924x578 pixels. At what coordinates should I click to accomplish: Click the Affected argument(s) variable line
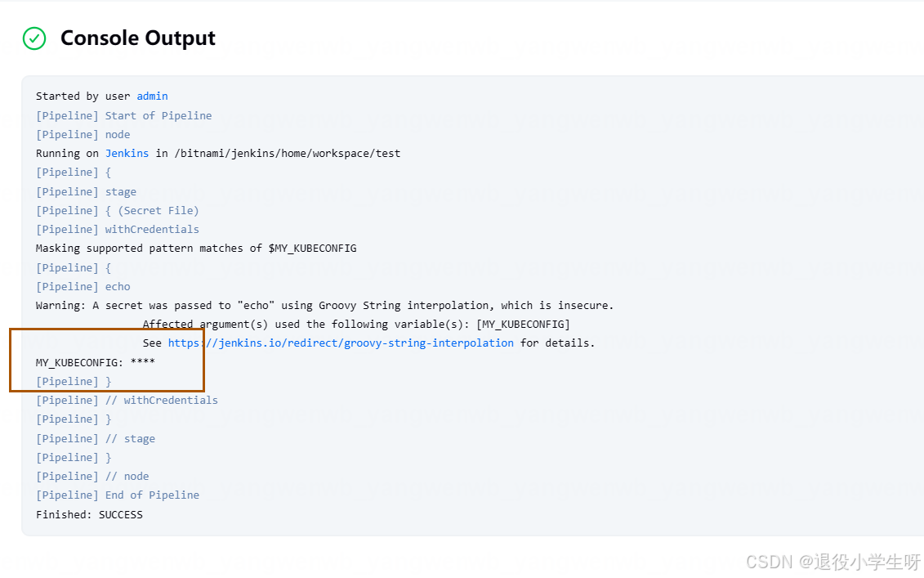(x=356, y=325)
